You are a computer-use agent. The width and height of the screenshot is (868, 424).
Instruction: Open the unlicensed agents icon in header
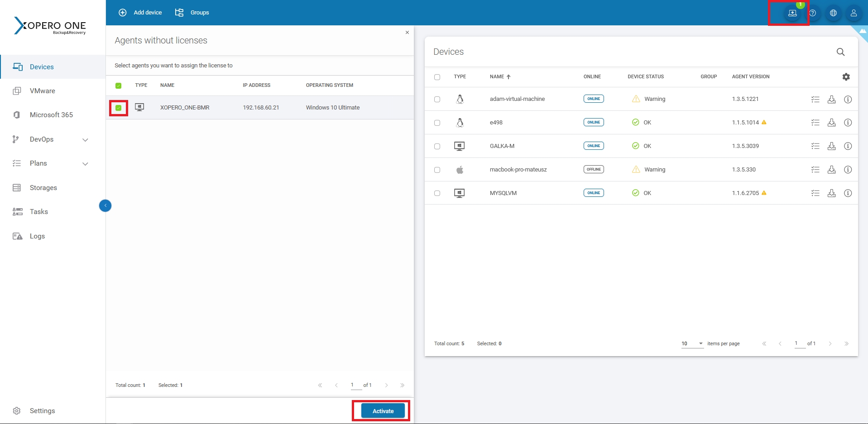coord(792,13)
